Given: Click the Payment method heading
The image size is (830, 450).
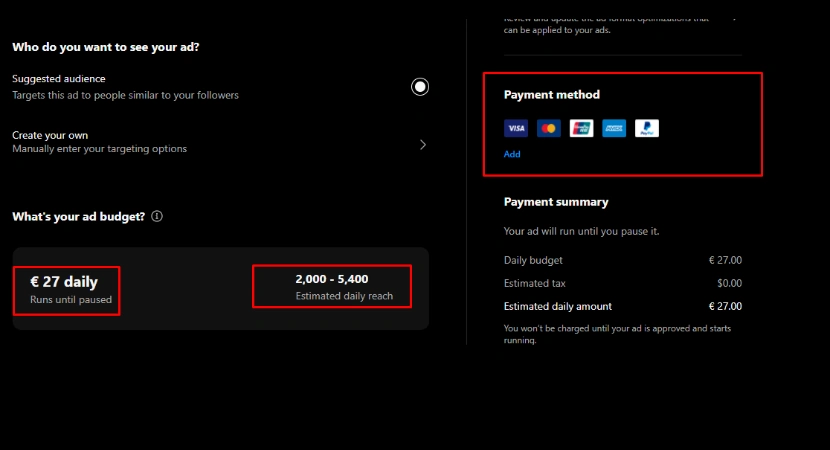Looking at the screenshot, I should pos(551,95).
